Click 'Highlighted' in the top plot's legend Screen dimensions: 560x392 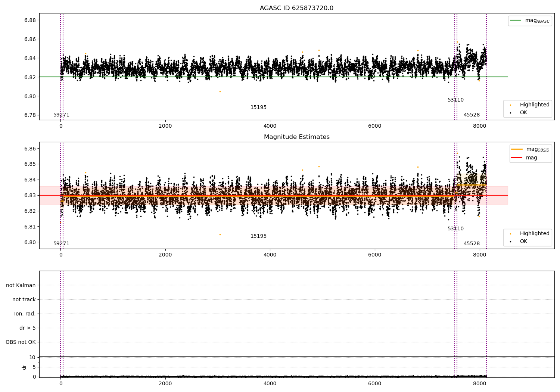[530, 105]
